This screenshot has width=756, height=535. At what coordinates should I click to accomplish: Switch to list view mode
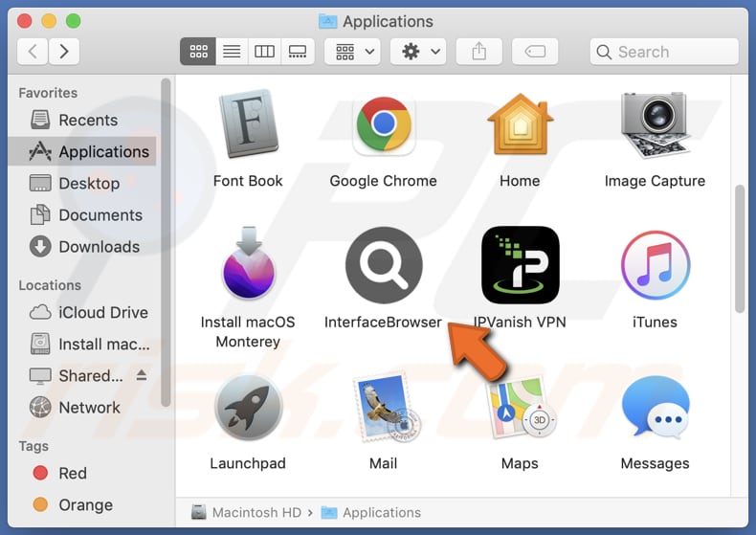(x=232, y=52)
